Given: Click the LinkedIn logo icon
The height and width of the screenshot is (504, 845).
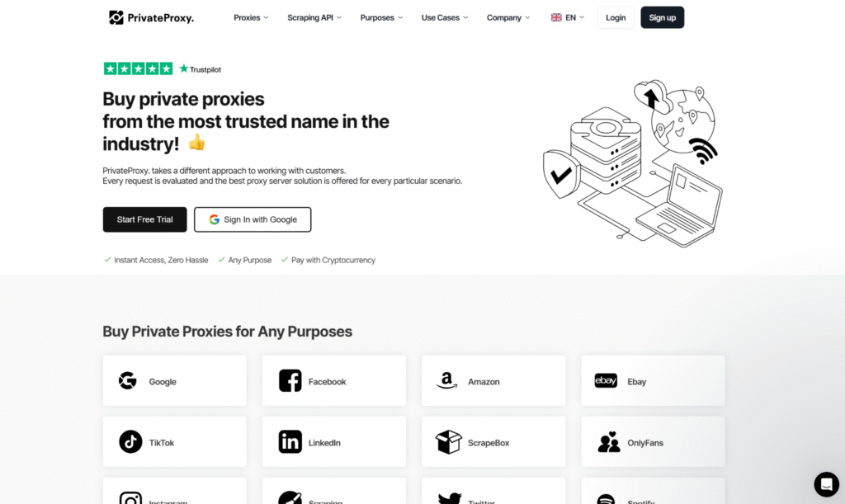Looking at the screenshot, I should pyautogui.click(x=290, y=442).
